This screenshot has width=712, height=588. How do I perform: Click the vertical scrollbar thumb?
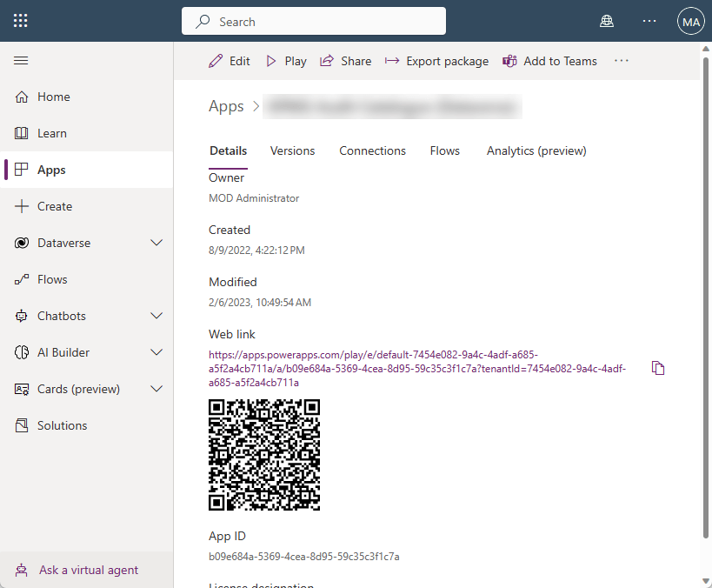click(x=706, y=297)
